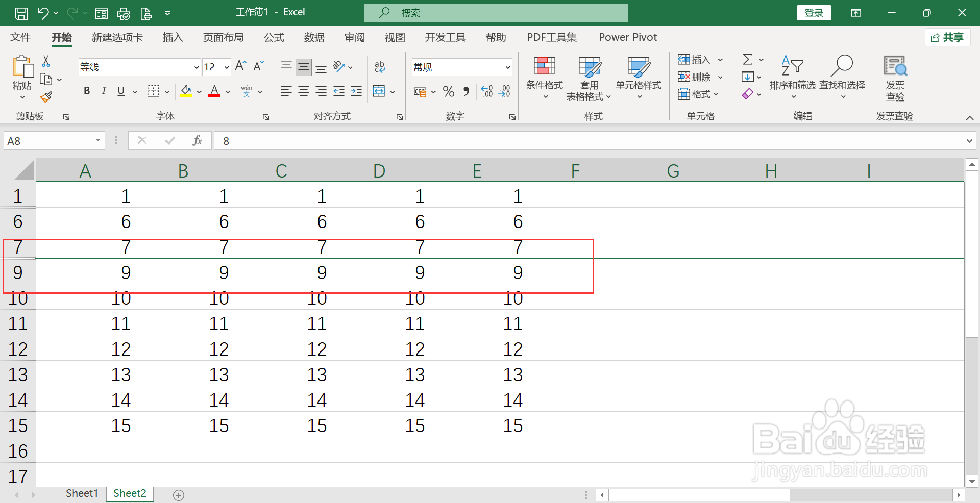The height and width of the screenshot is (503, 980).
Task: Toggle top vertical alignment
Action: pos(286,66)
